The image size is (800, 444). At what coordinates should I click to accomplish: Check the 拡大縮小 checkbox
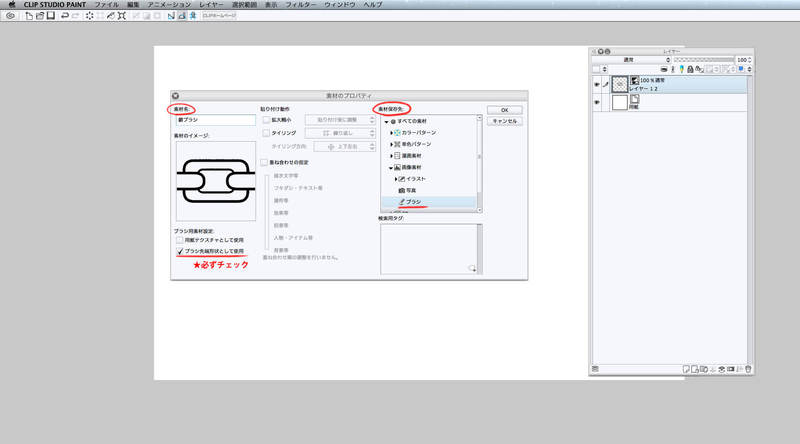pyautogui.click(x=266, y=119)
